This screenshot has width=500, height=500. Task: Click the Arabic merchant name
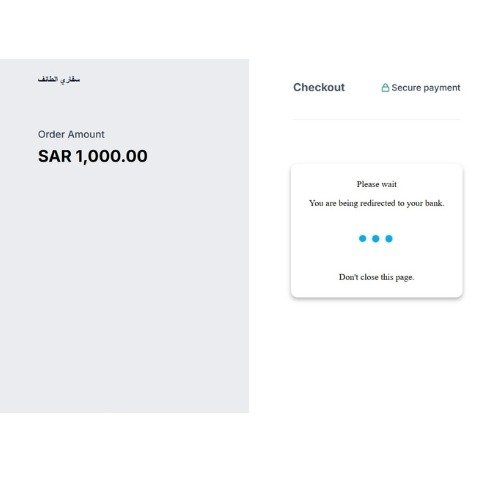(x=59, y=79)
